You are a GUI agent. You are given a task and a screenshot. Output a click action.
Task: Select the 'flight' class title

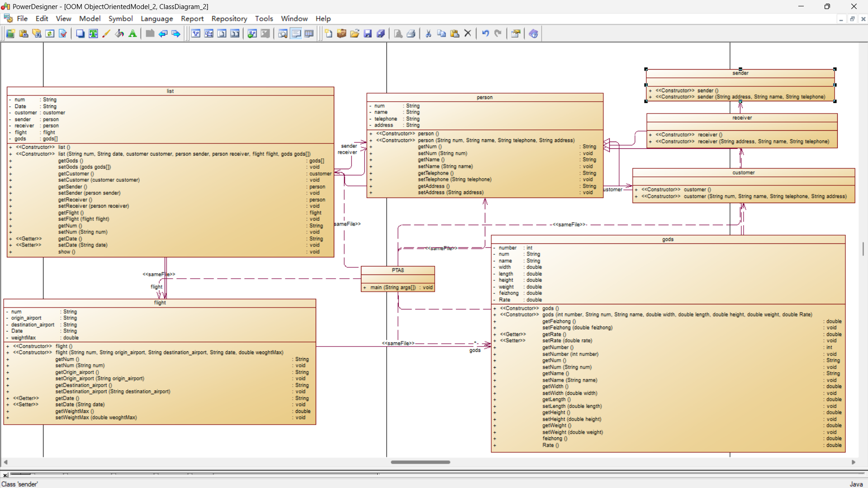click(160, 303)
